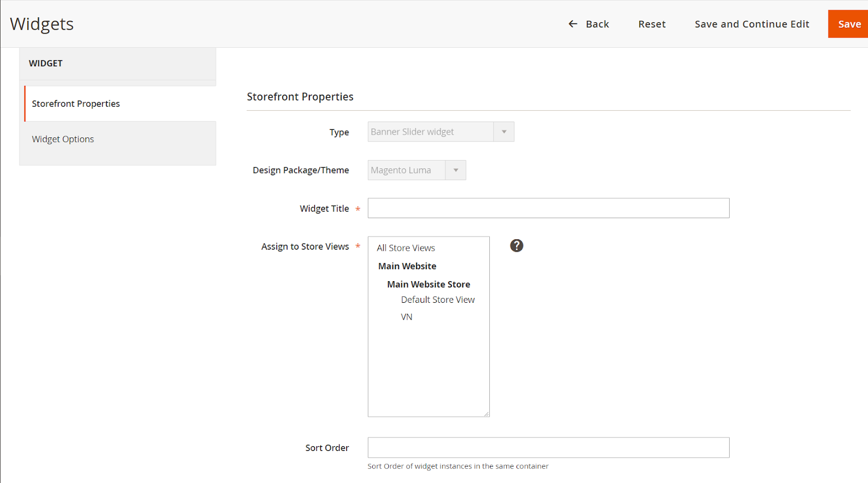
Task: Open the Storefront Properties tab
Action: [x=76, y=104]
